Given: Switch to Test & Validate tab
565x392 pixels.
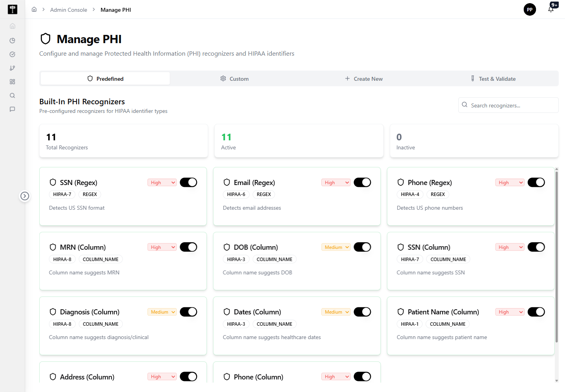Looking at the screenshot, I should tap(493, 78).
